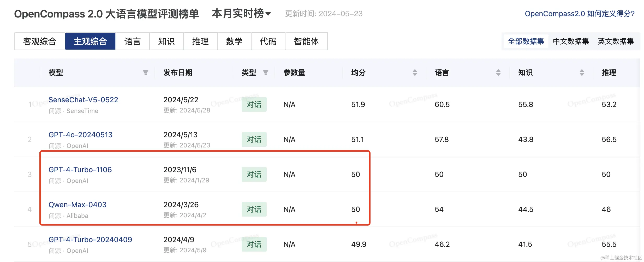This screenshot has height=262, width=644.
Task: Click 对话 tag in Qwen-Max-0403 row
Action: tap(254, 209)
